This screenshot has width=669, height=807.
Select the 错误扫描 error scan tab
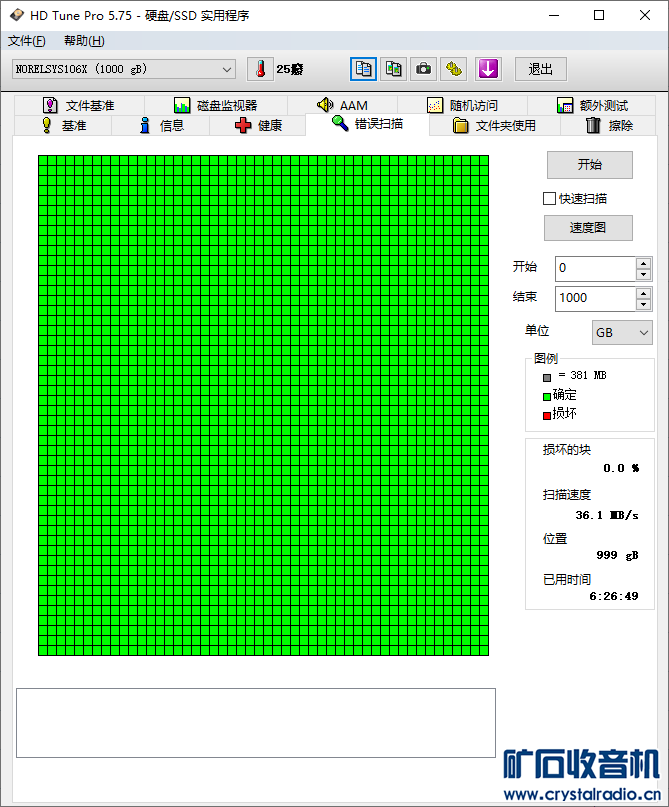pos(367,124)
